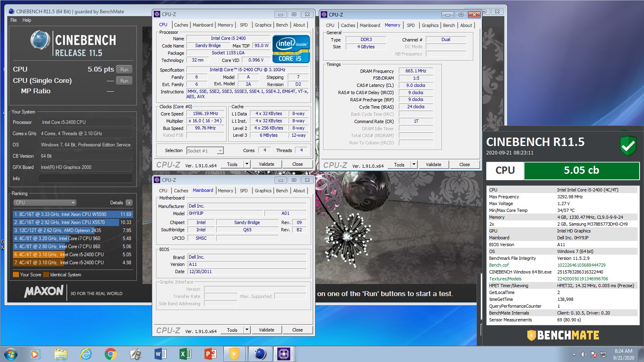Select Core i7 860 ranking row
The height and width of the screenshot is (362, 644).
(x=72, y=247)
